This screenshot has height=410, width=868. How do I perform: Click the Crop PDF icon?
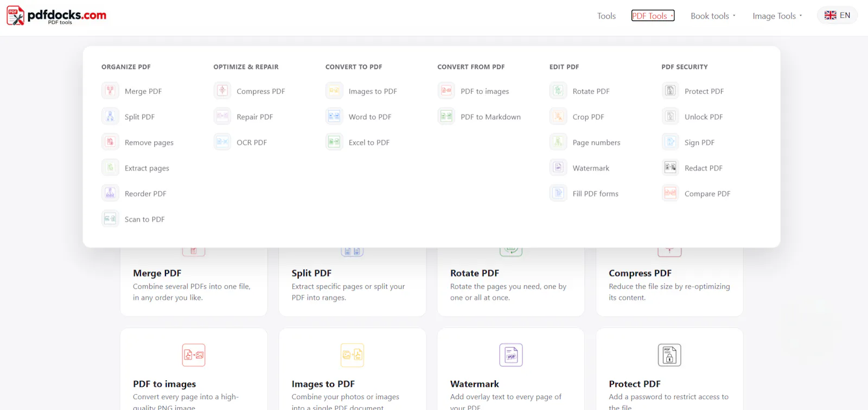pyautogui.click(x=558, y=116)
